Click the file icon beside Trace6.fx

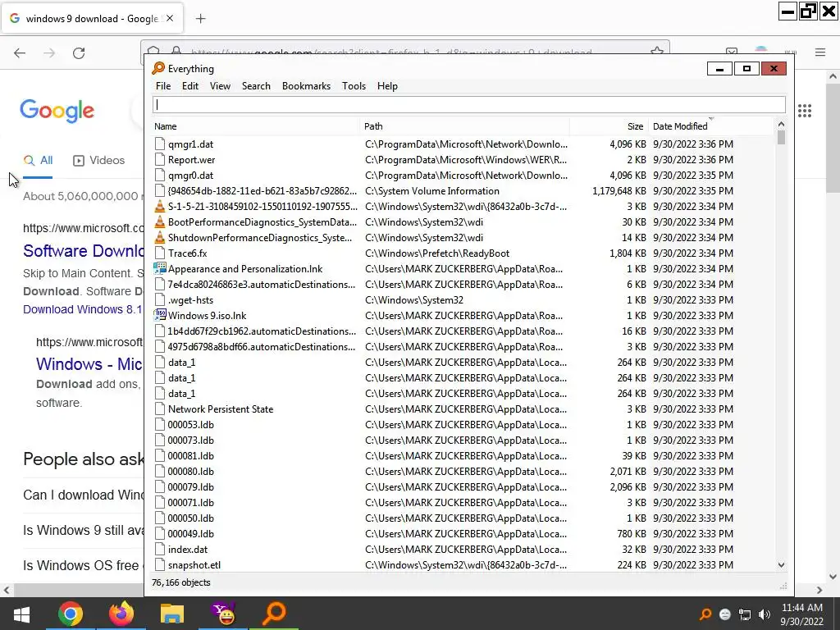(x=160, y=253)
